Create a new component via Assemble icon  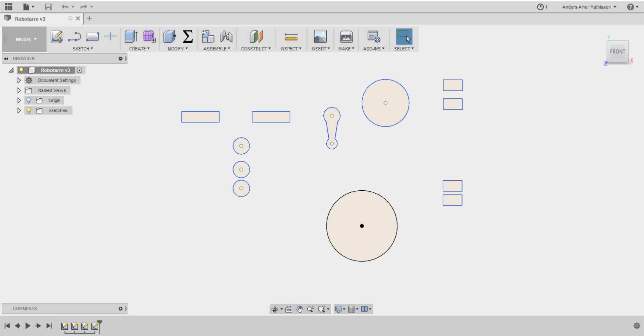208,37
